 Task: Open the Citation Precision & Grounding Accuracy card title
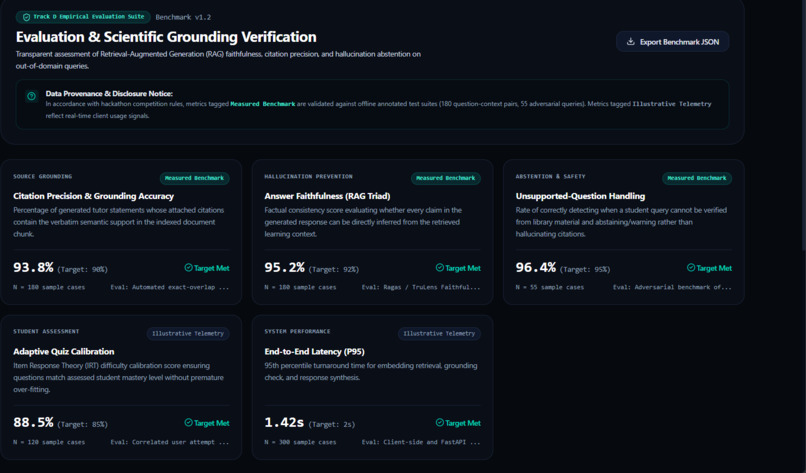coord(94,196)
